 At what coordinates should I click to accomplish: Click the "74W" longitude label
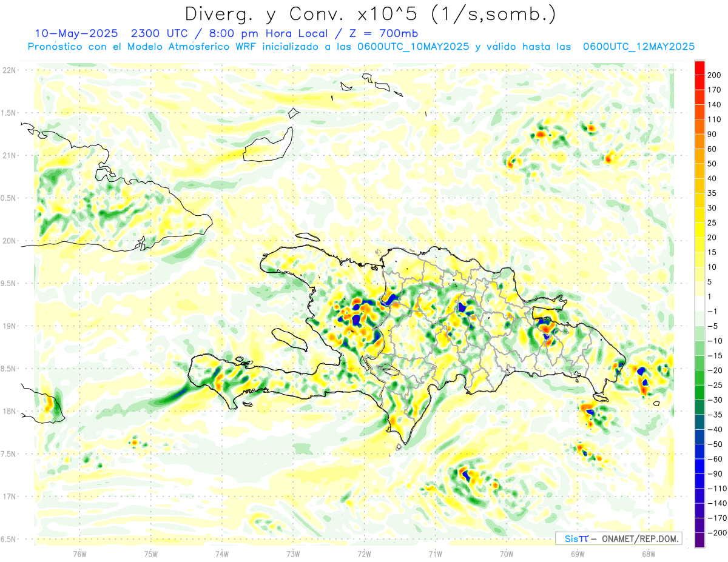click(222, 554)
